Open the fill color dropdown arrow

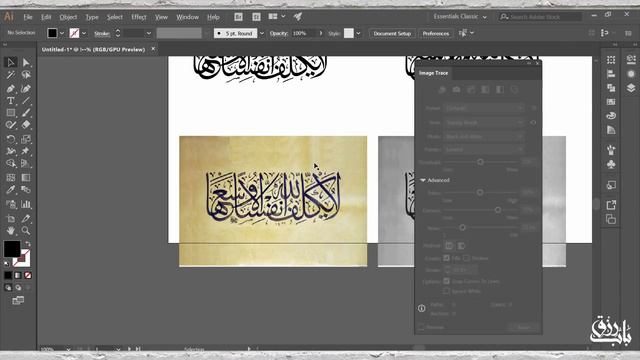pos(62,33)
